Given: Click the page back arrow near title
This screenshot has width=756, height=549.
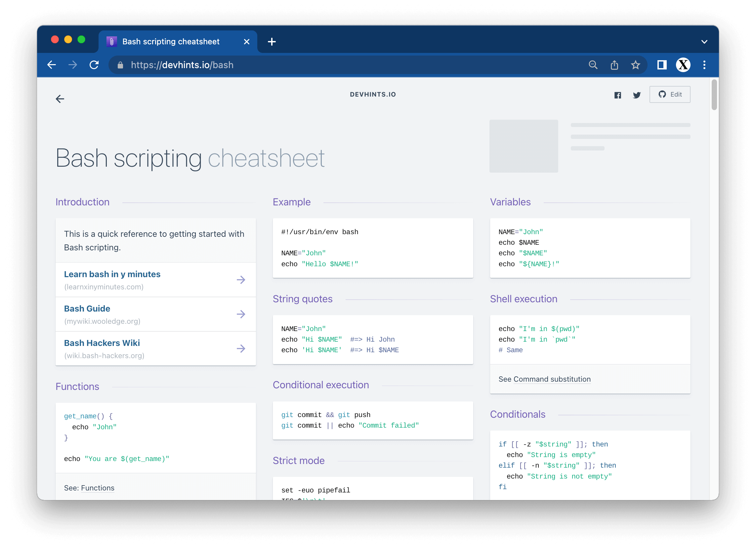Looking at the screenshot, I should pyautogui.click(x=60, y=99).
